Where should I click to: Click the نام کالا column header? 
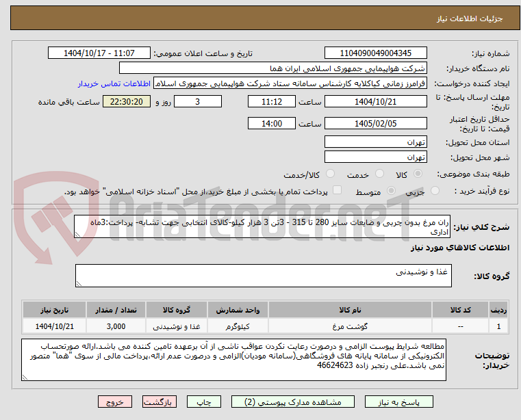pyautogui.click(x=350, y=310)
